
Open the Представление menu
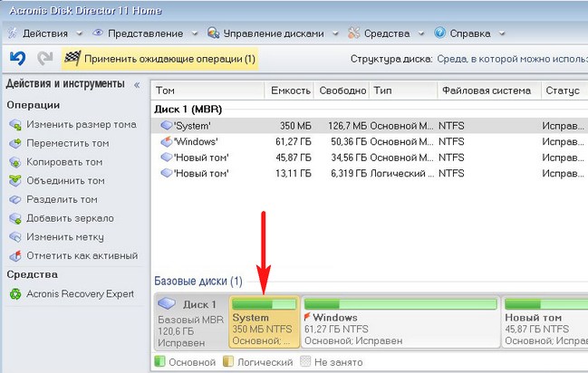[x=146, y=33]
